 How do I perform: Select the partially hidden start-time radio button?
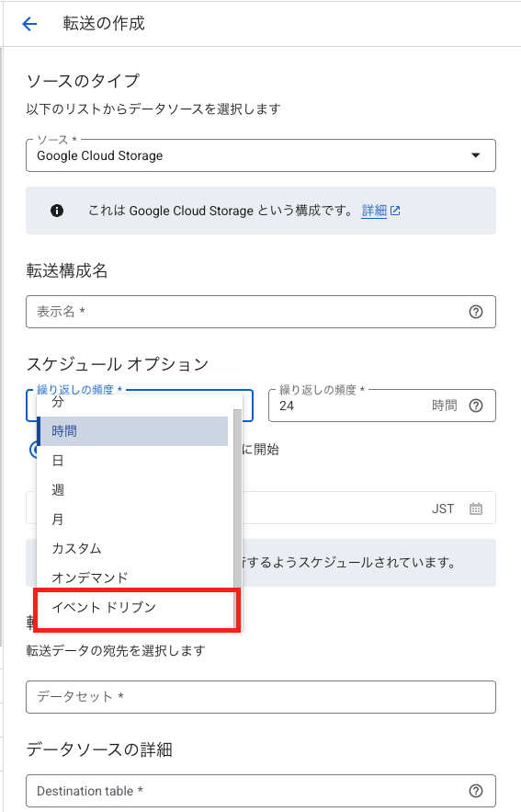click(x=33, y=450)
